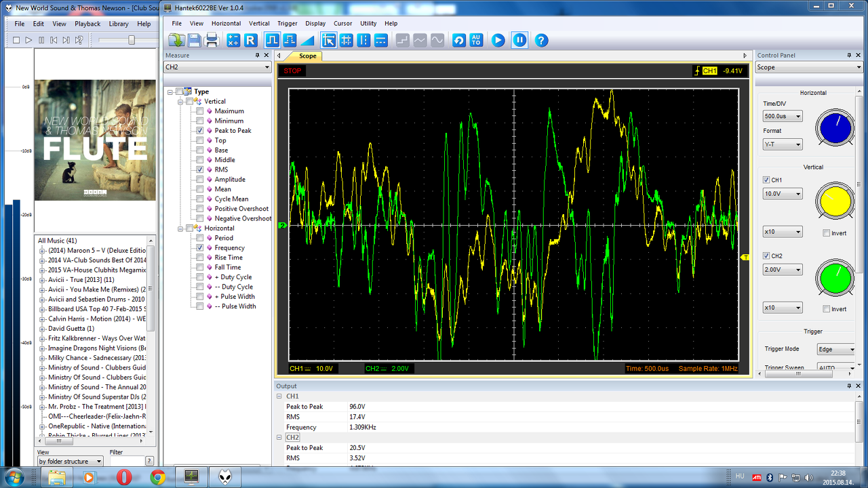868x488 pixels.
Task: Enable the Period measurement checkbox
Action: point(200,238)
